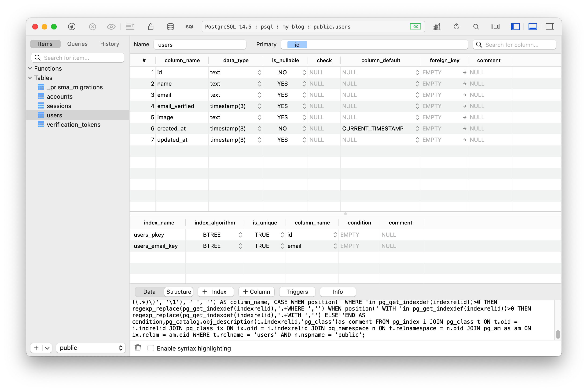Viewport: 588px width, 391px height.
Task: Click the commit changes lines icon
Action: (x=130, y=26)
